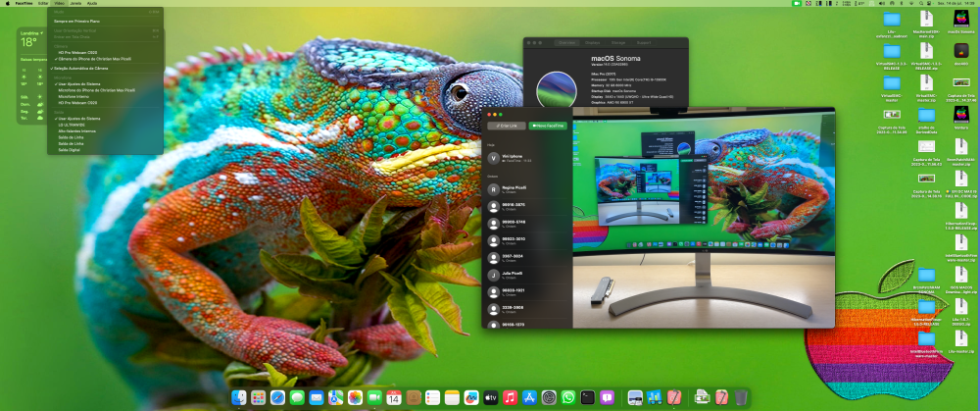Select Ventura installer icon on desktop

961,118
